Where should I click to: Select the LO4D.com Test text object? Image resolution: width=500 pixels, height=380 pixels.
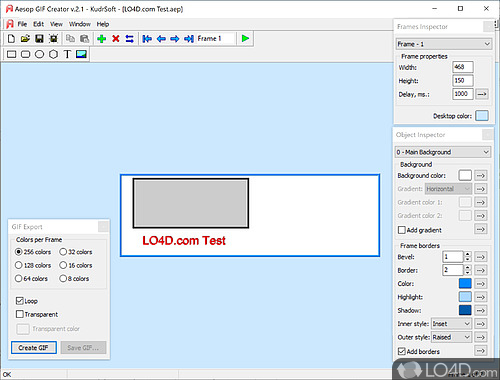coord(184,240)
